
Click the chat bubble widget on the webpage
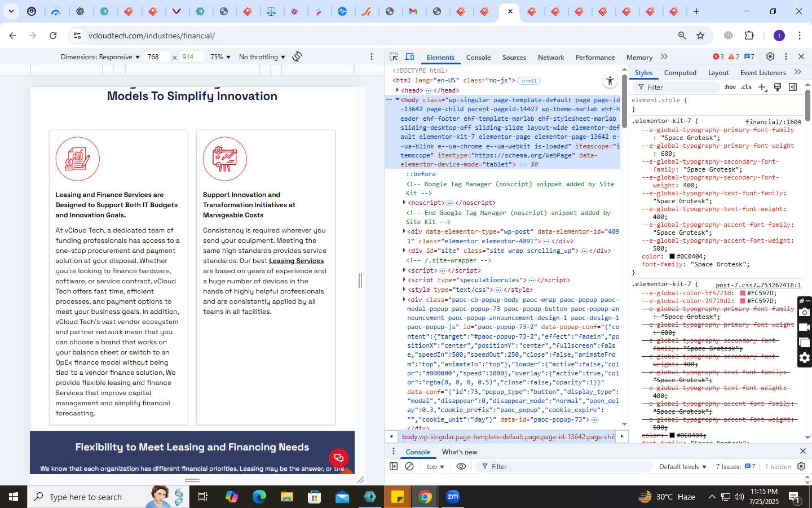[338, 458]
